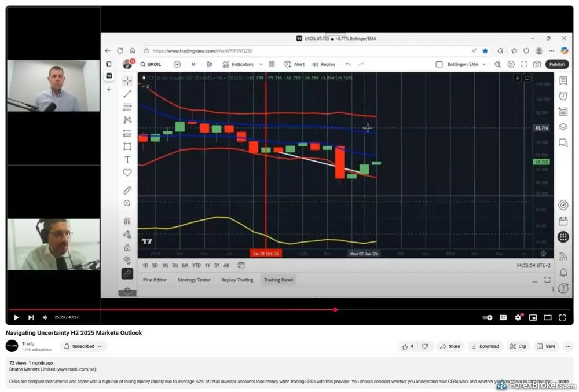Select the ruler measure tool
579x392 pixels.
[127, 190]
